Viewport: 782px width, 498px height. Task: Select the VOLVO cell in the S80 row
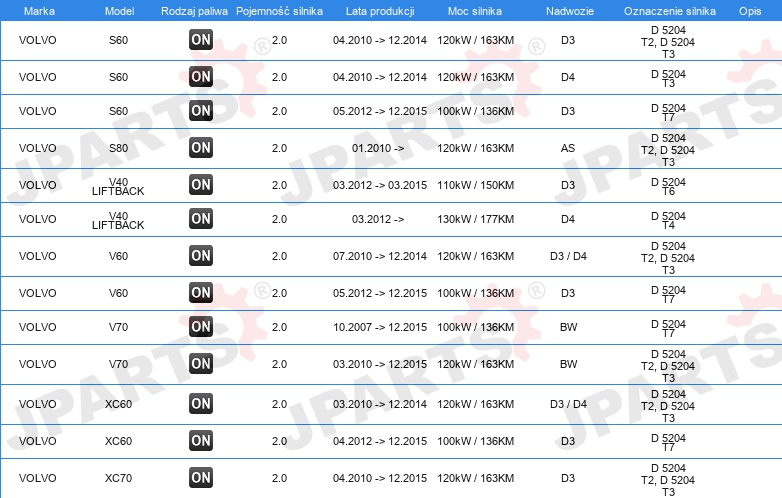(38, 148)
